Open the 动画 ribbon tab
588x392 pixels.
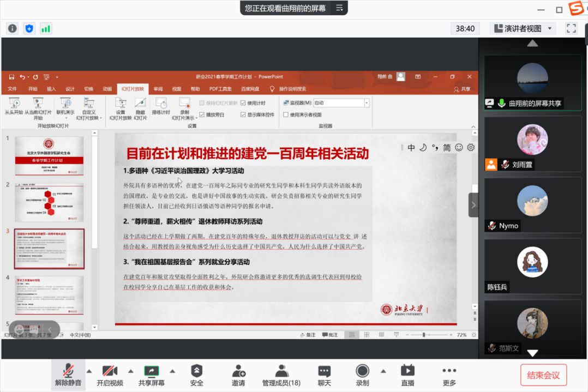pos(107,89)
